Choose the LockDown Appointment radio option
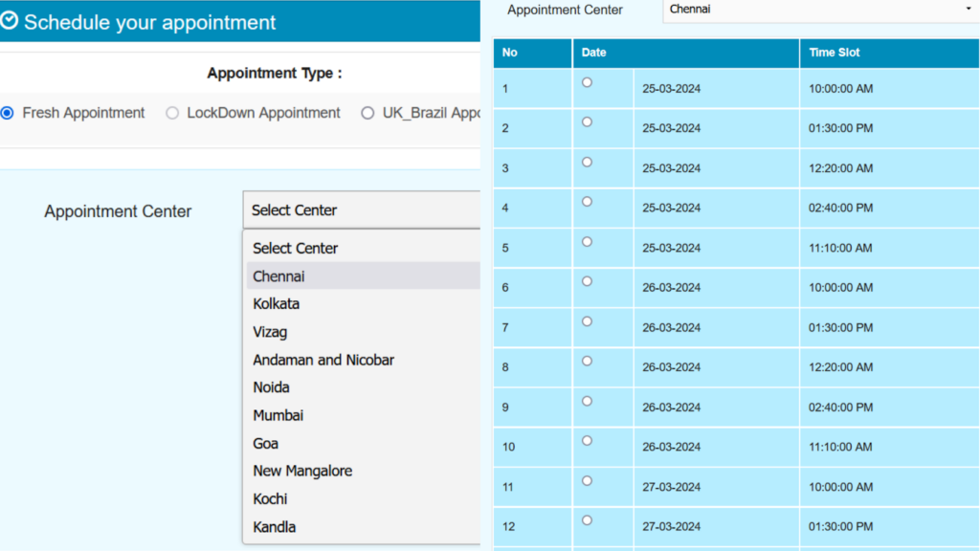Image resolution: width=980 pixels, height=551 pixels. point(172,113)
